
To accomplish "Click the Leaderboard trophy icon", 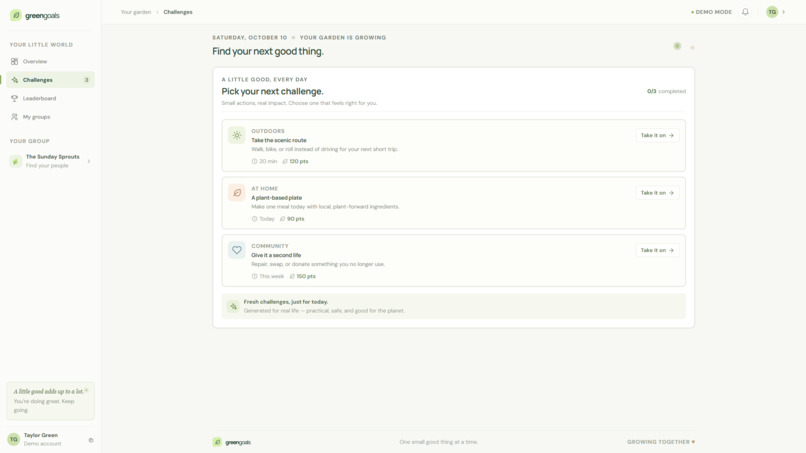I will 14,98.
